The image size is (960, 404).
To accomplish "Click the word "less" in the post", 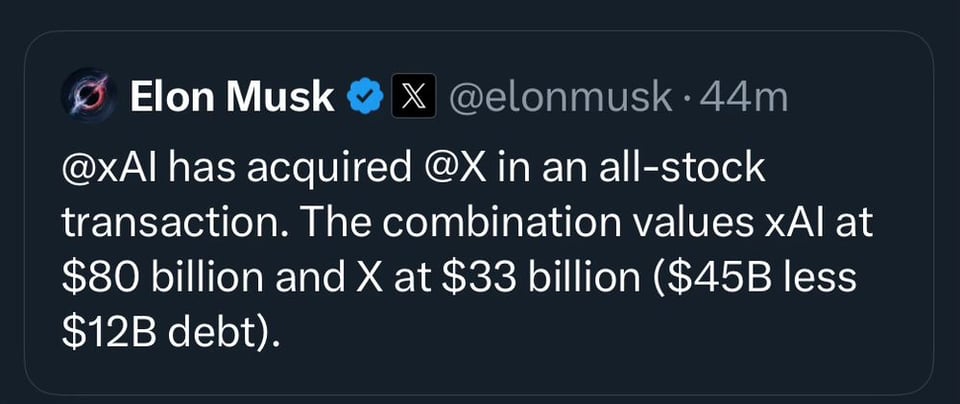I will (818, 275).
